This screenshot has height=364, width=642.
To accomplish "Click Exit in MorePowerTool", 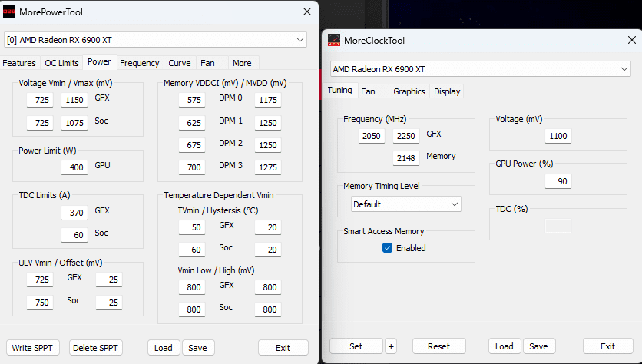I will coord(283,348).
